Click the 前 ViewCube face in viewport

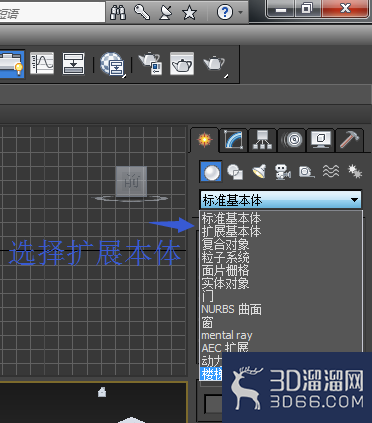(x=131, y=182)
